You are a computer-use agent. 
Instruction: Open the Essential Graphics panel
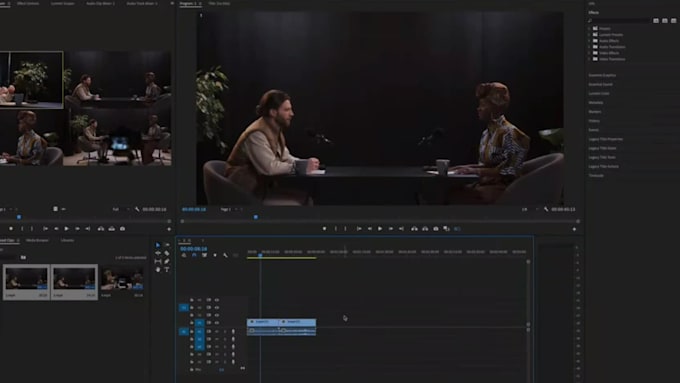[x=602, y=75]
